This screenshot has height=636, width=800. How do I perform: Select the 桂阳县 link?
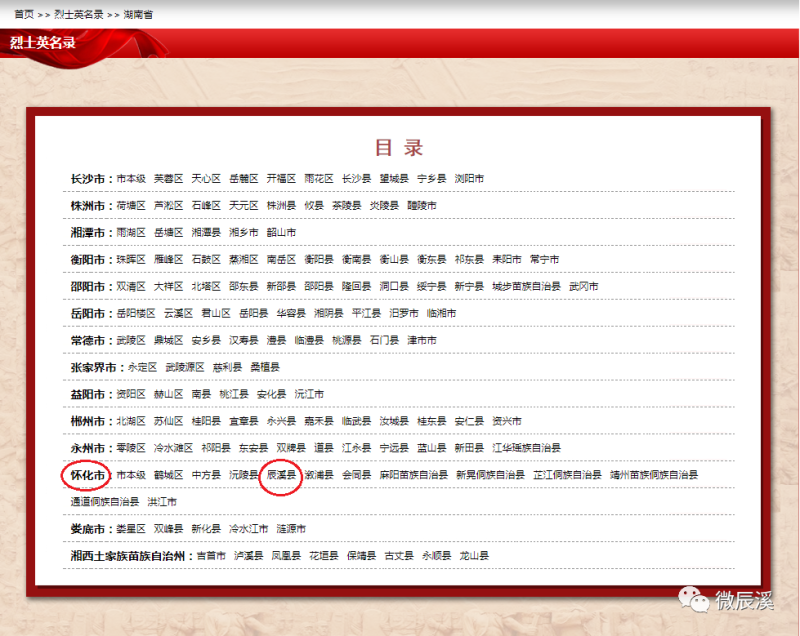tap(206, 421)
